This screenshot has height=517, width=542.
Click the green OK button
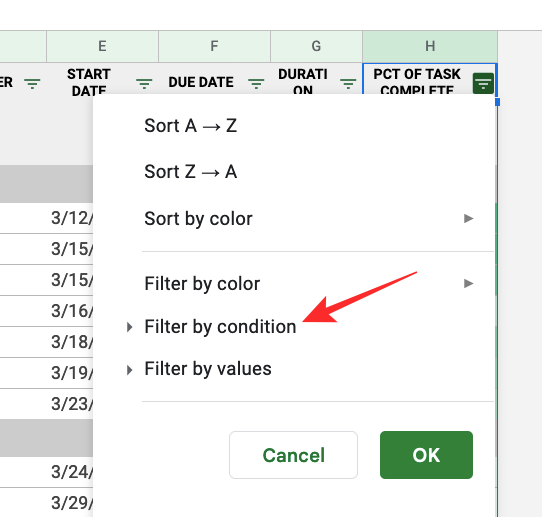(426, 455)
